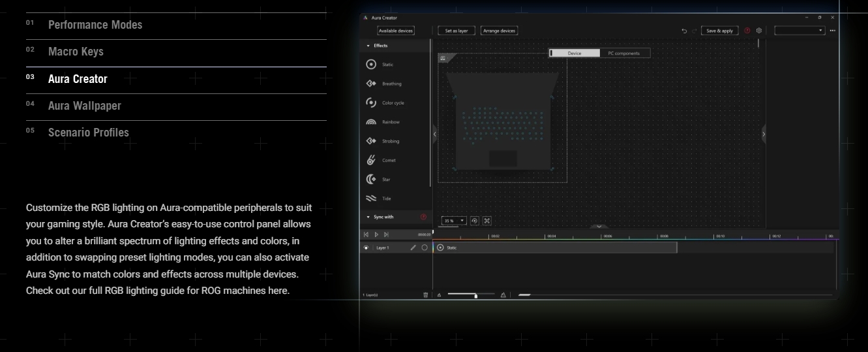Jump to the timeline start
The width and height of the screenshot is (868, 352).
366,234
